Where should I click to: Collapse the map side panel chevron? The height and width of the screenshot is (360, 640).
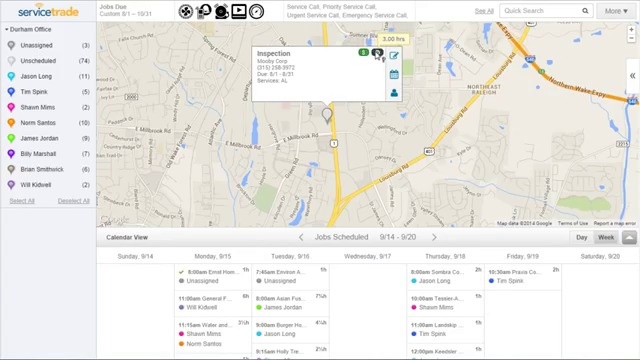(632, 76)
